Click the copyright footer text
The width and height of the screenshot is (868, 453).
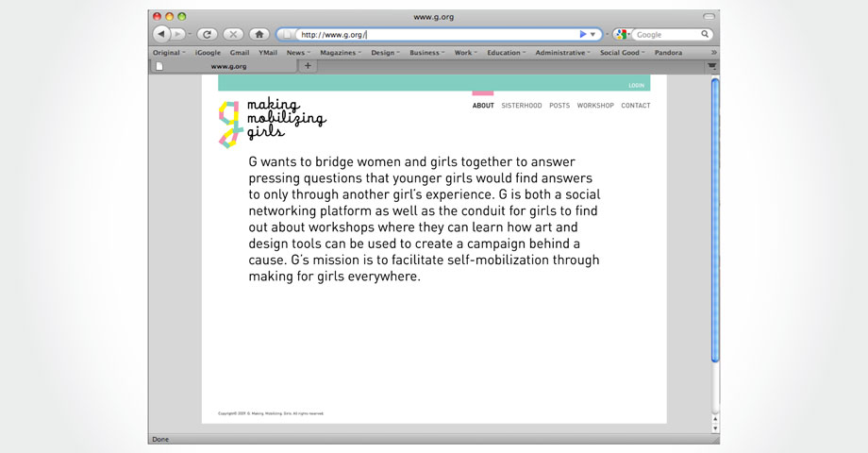click(271, 413)
